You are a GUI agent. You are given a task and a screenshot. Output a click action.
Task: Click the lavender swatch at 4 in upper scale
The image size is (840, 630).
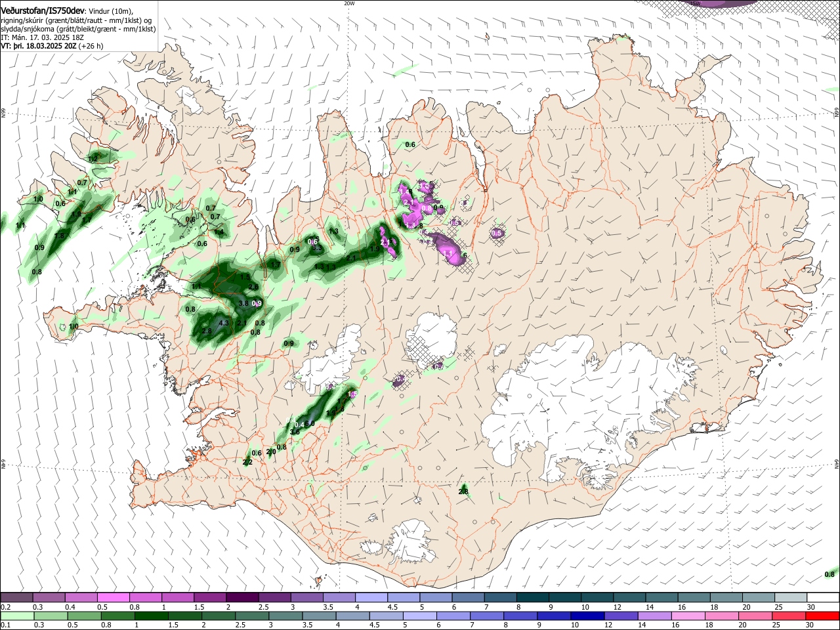[371, 598]
